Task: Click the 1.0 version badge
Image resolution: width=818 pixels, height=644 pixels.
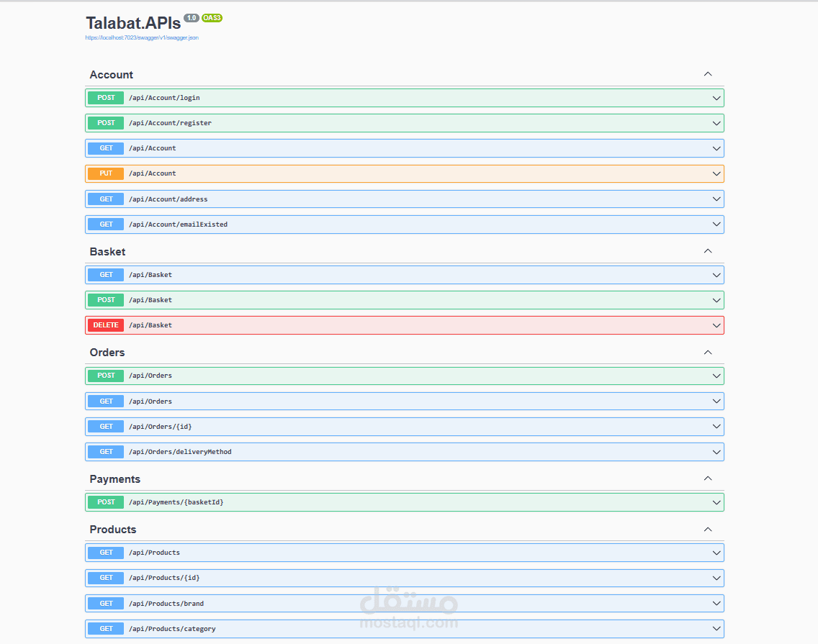Action: 192,18
